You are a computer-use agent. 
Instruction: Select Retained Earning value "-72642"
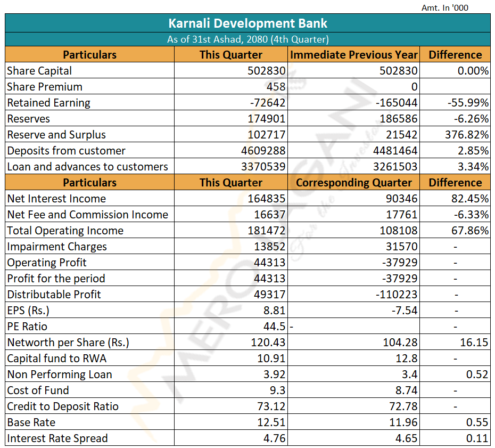[268, 103]
